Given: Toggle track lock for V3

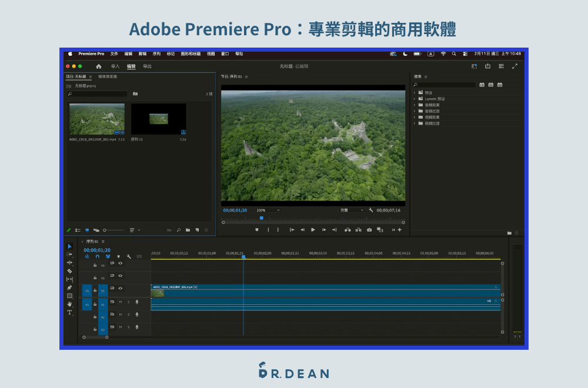Looking at the screenshot, I should click(95, 265).
